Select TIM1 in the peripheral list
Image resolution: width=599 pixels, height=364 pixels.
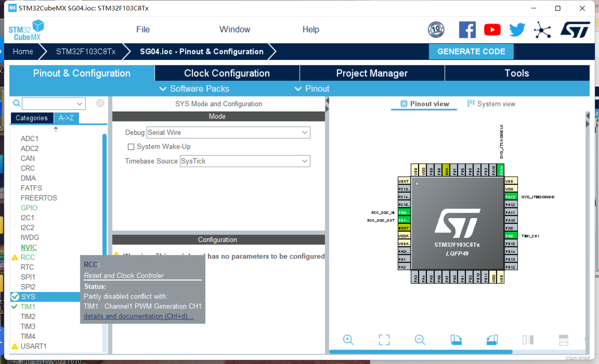(28, 307)
